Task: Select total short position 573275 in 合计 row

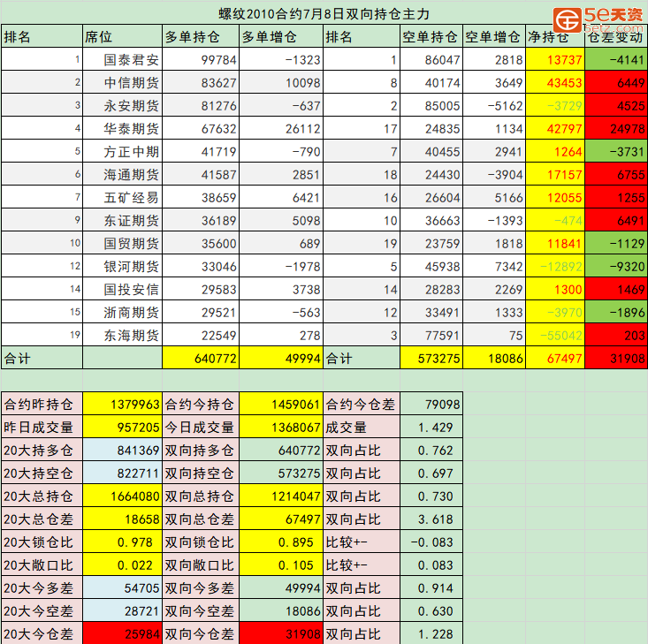Action: click(x=431, y=358)
